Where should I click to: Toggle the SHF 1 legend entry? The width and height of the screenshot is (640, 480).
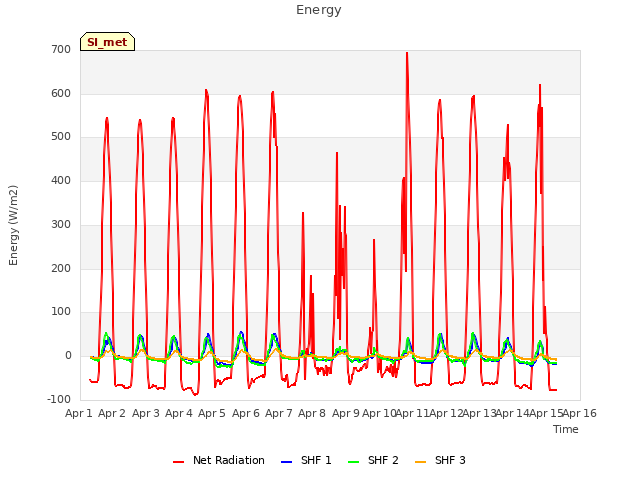tap(306, 460)
